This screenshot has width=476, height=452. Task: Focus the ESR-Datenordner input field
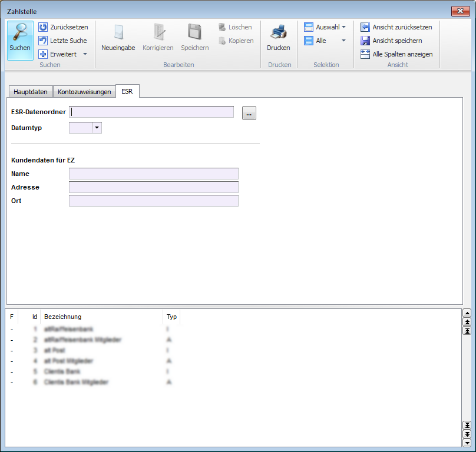click(151, 112)
